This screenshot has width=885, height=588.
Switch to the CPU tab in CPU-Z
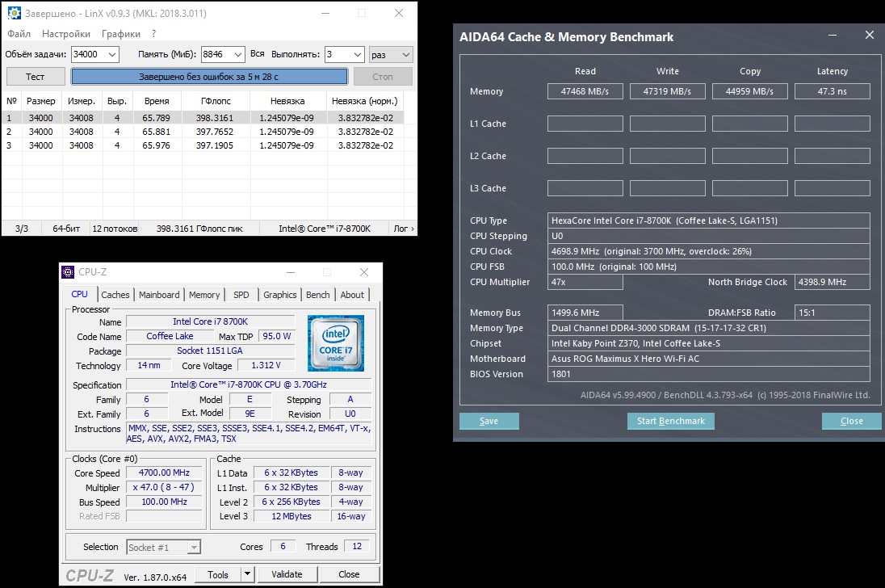[80, 294]
